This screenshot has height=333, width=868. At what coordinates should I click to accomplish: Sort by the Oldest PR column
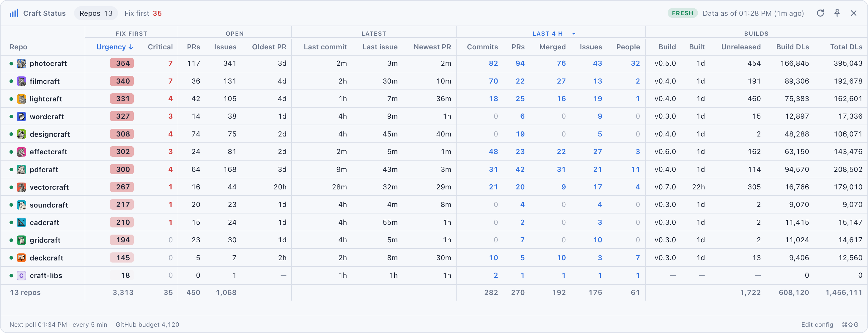(x=269, y=47)
